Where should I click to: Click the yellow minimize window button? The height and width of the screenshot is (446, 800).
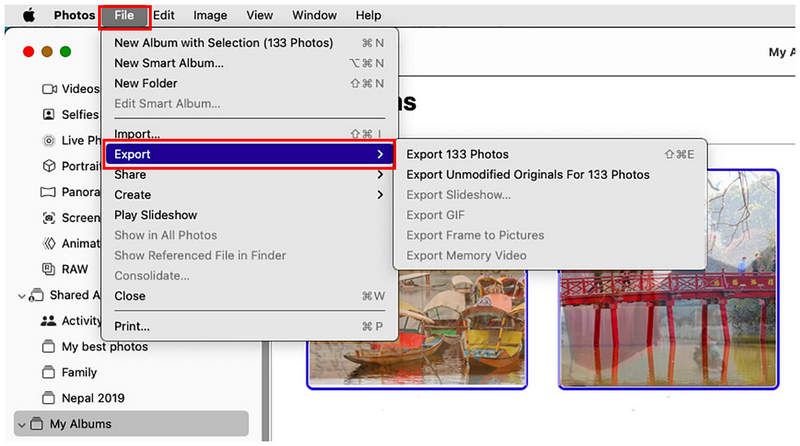(47, 52)
